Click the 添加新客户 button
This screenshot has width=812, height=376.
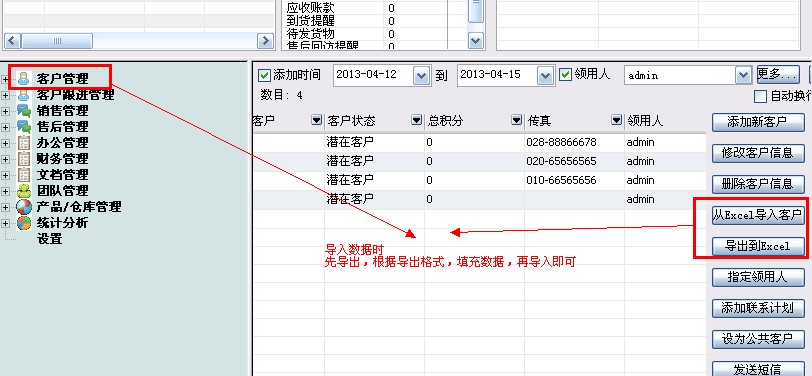click(758, 123)
